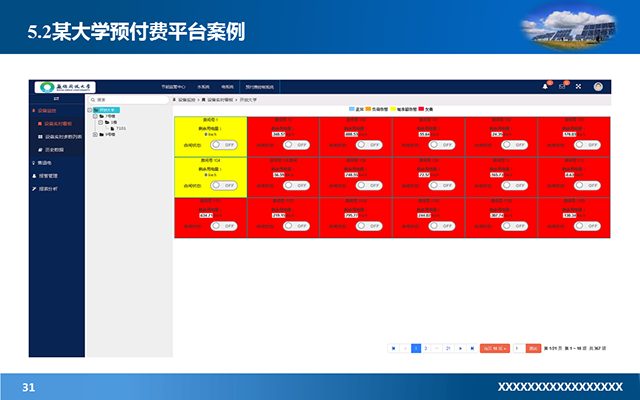Go to page 21

click(x=448, y=348)
